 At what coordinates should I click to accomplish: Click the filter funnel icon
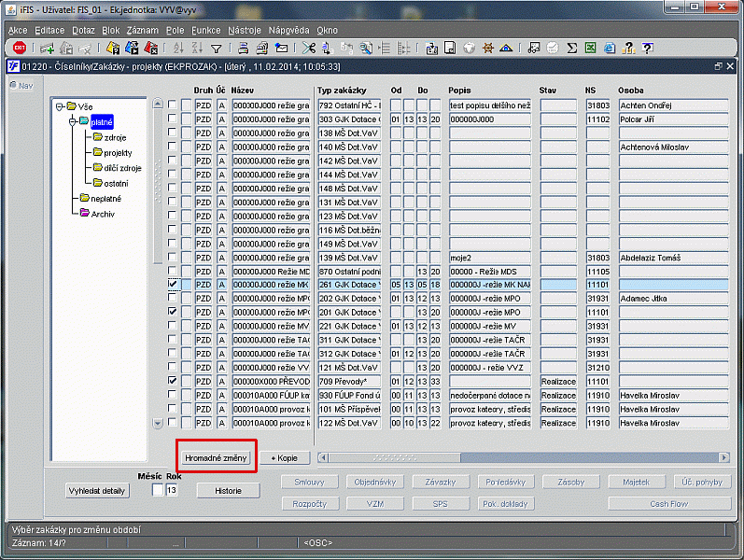pos(216,48)
